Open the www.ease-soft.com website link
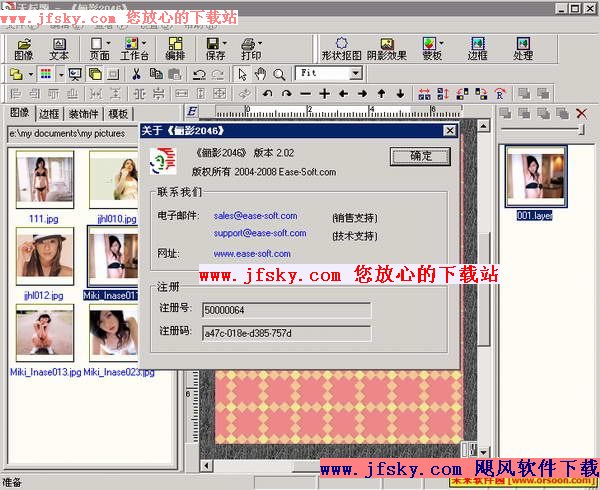 pos(252,254)
